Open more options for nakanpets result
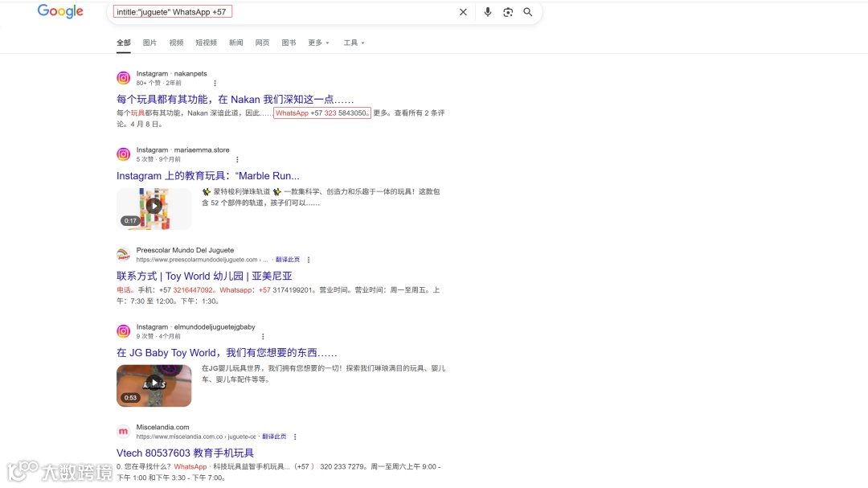Viewport: 868px width, 488px height. point(215,83)
